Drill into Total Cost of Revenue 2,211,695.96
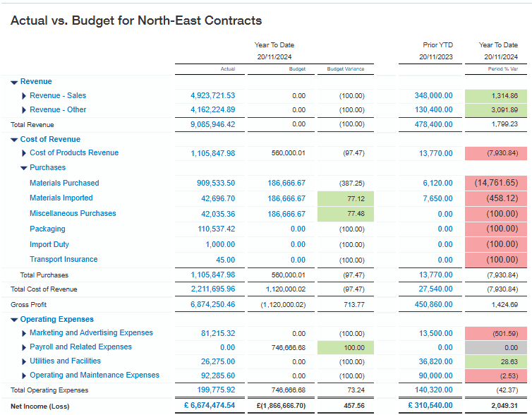The width and height of the screenshot is (532, 415). tap(213, 289)
